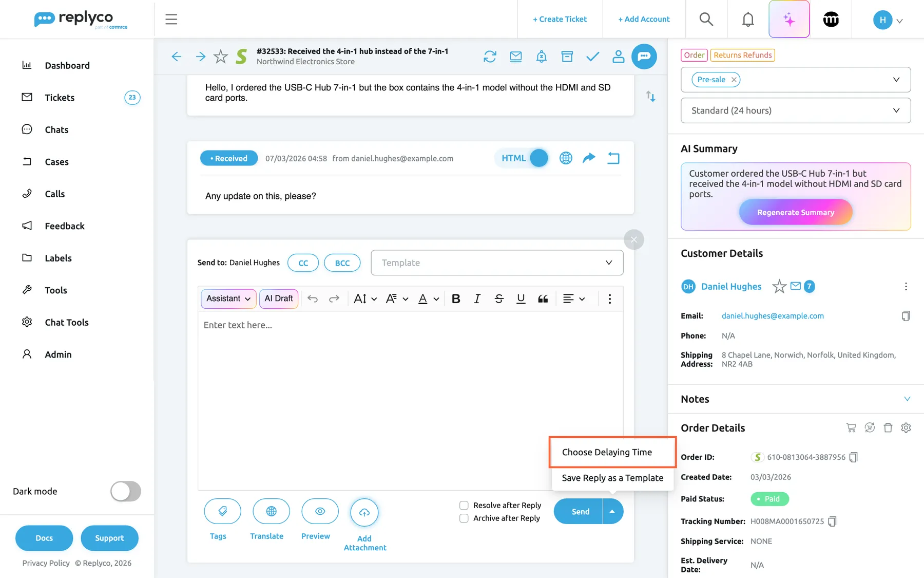The width and height of the screenshot is (924, 578).
Task: Expand the Standard (24 hours) dropdown
Action: pyautogui.click(x=796, y=110)
